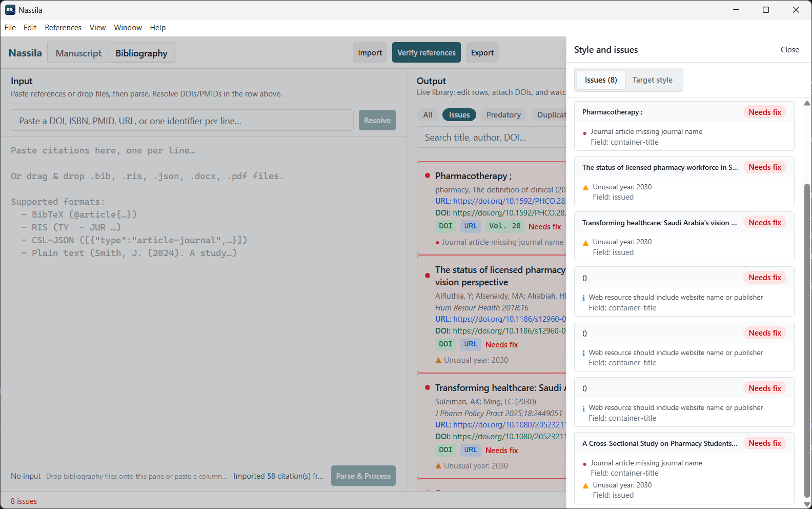Click 'Journal article missing journal name' in output list
This screenshot has height=509, width=812.
click(502, 242)
